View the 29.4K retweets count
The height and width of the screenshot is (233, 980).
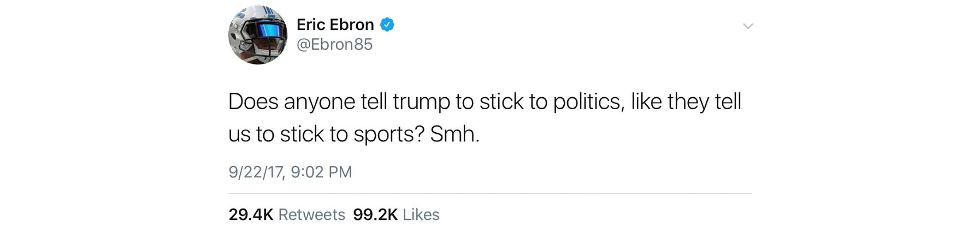tap(251, 214)
